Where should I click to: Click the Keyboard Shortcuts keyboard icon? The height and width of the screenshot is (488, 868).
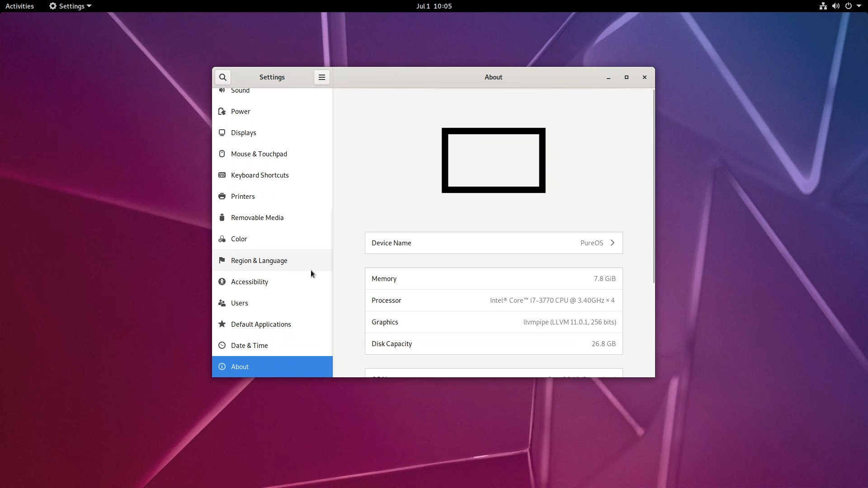[222, 175]
